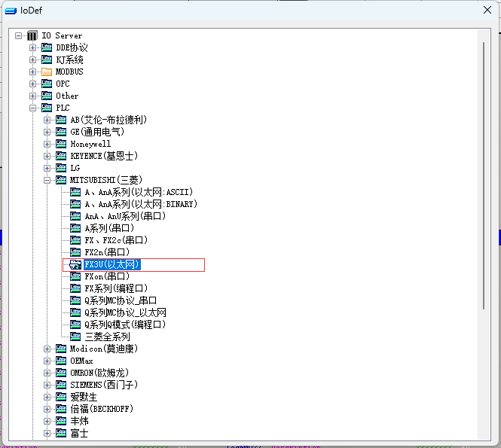Click icon beside A、AnA系列(以太网:ASCII)
Screen dimensions: 501x448
[75, 192]
